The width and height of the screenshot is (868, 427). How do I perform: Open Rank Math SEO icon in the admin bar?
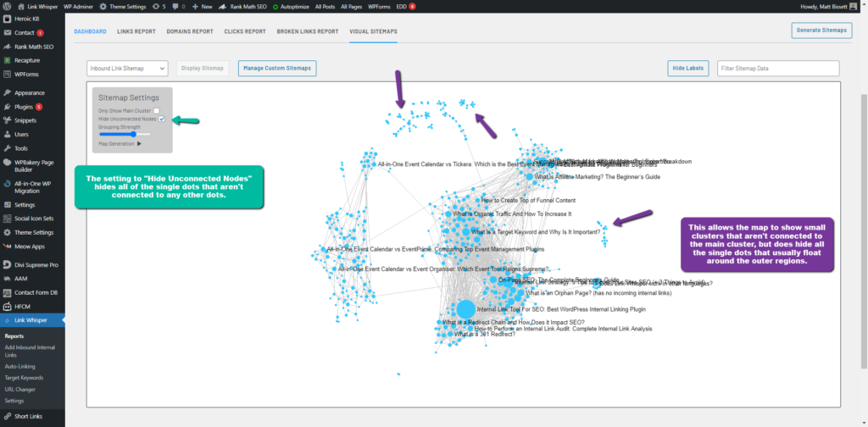pyautogui.click(x=222, y=7)
